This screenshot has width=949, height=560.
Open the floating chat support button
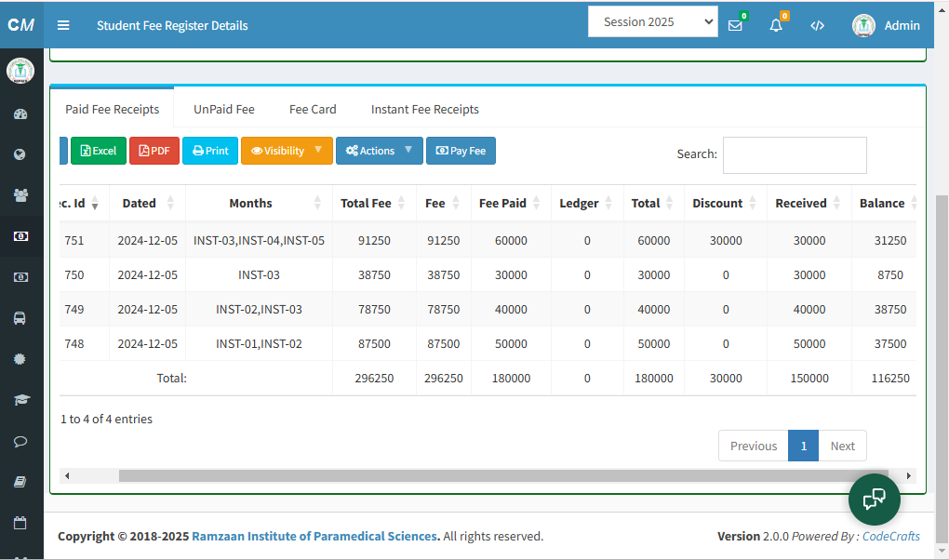(x=874, y=500)
